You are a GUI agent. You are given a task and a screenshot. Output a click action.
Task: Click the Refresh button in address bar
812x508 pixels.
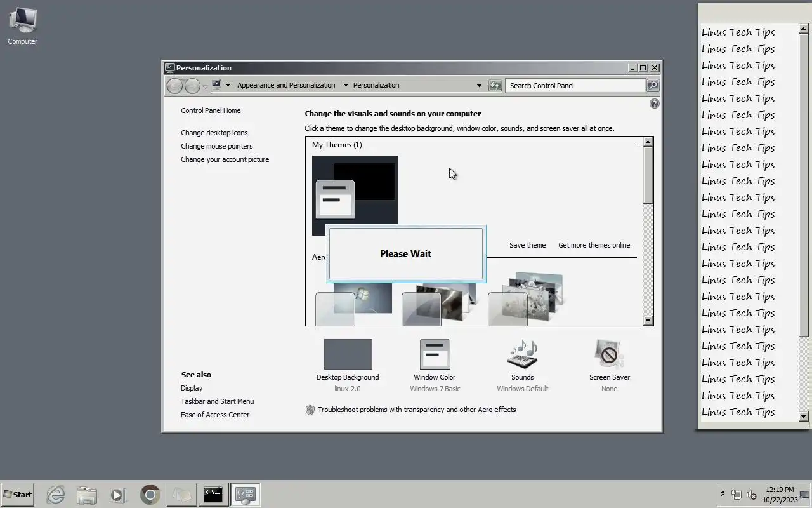click(495, 86)
